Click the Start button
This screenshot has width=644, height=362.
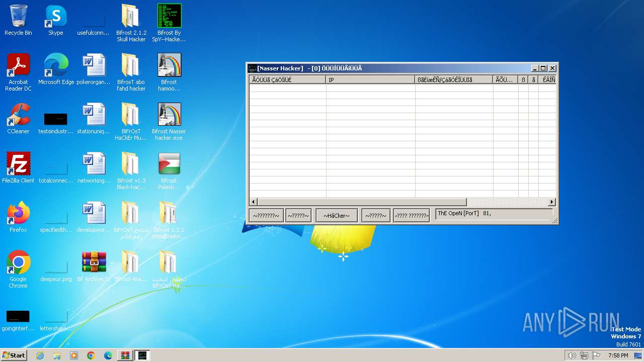tap(14, 355)
